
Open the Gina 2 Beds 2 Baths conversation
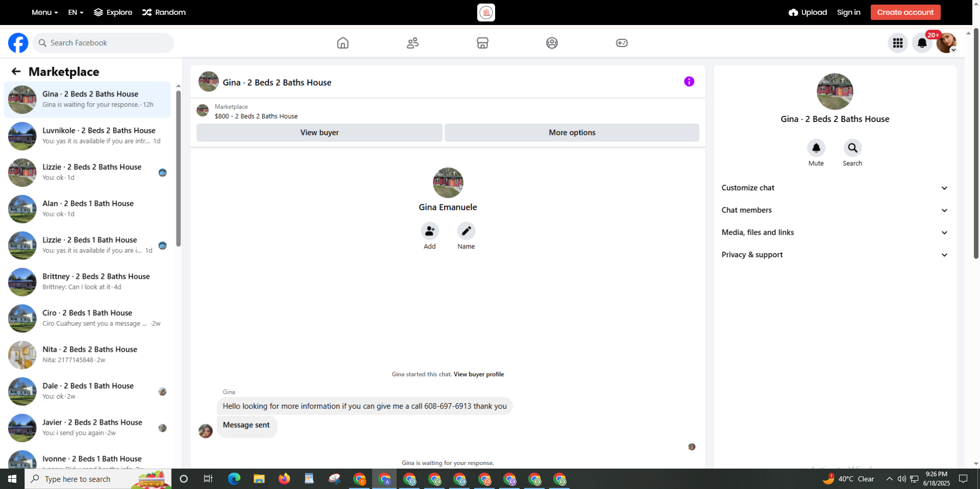tap(87, 100)
